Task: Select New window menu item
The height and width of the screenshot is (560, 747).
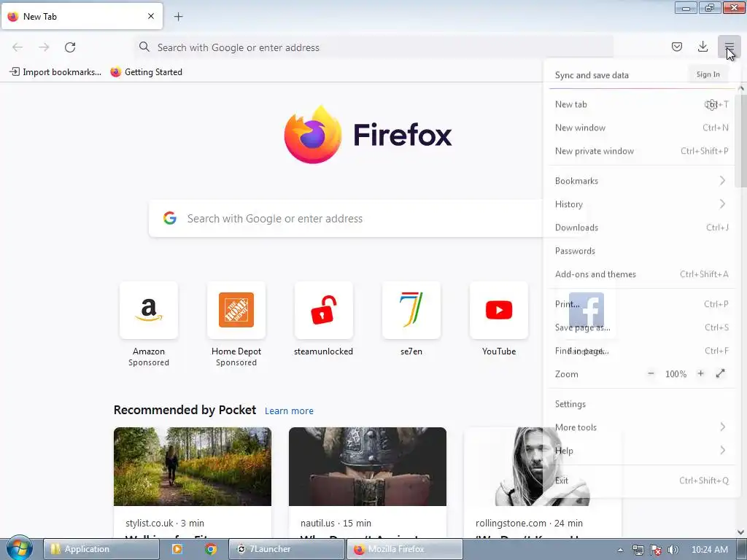Action: 641,128
